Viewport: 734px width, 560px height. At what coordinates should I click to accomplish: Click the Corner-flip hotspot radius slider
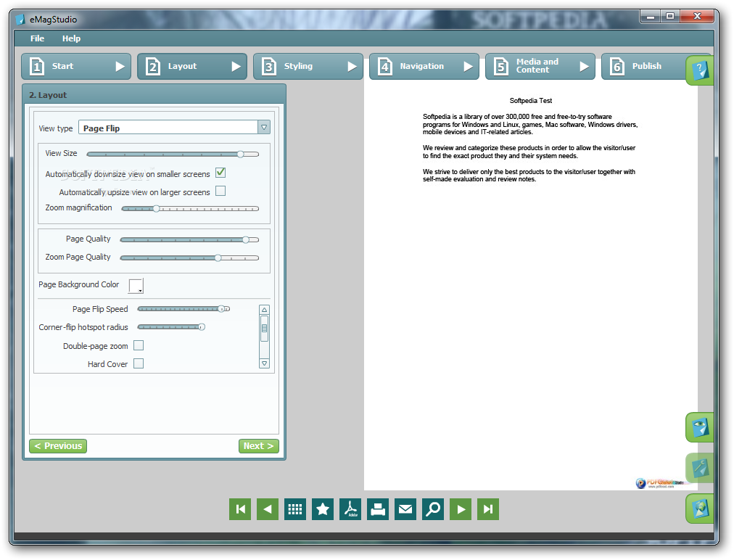pos(171,327)
